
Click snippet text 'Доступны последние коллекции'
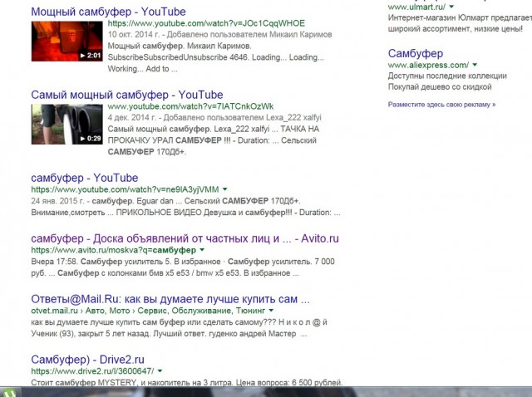tap(447, 76)
